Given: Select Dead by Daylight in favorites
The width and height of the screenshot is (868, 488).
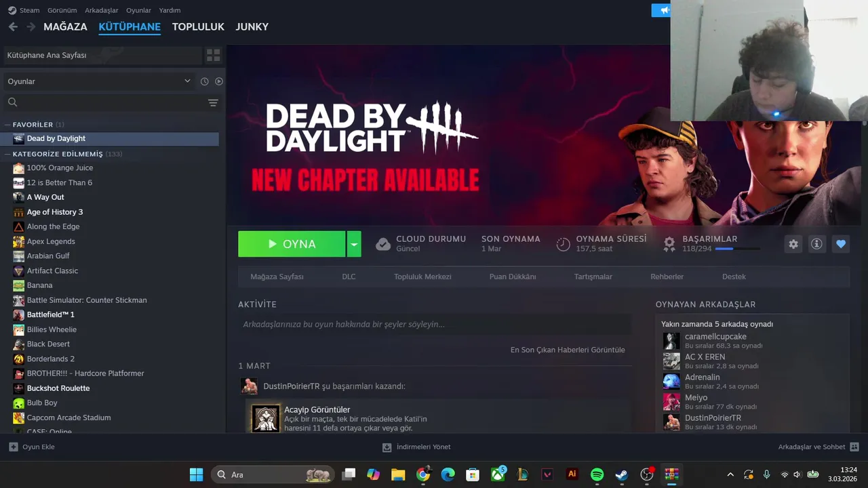Looking at the screenshot, I should [111, 139].
